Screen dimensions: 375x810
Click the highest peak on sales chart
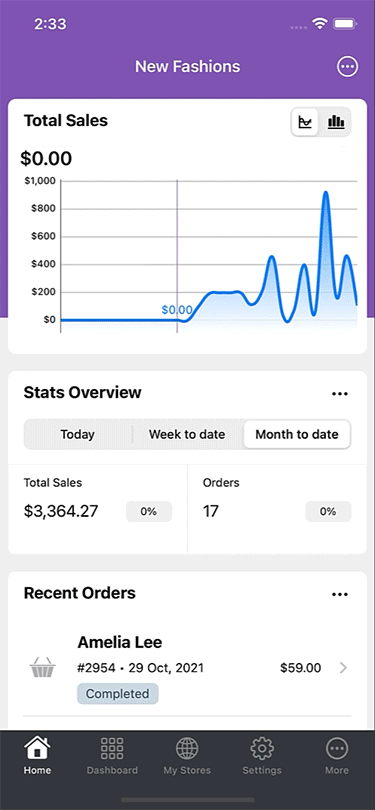[x=325, y=194]
